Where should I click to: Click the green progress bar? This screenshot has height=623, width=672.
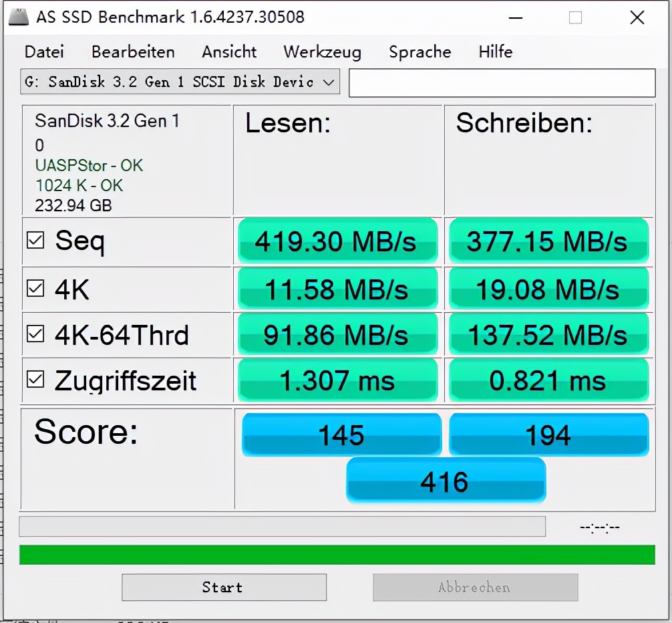[x=336, y=553]
